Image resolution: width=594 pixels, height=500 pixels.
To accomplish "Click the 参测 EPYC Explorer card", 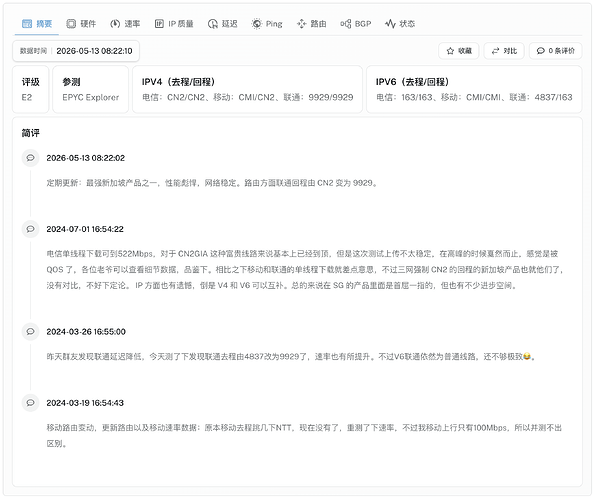I will click(x=91, y=89).
